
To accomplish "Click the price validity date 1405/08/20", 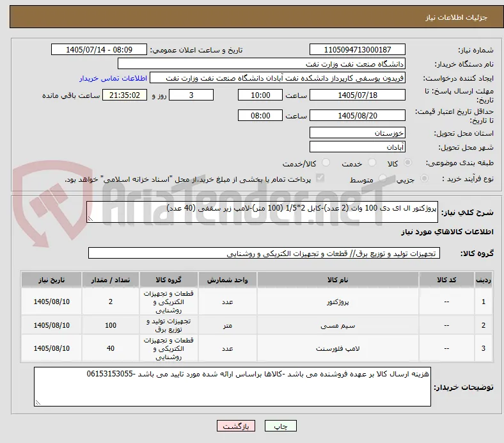I will (358, 115).
